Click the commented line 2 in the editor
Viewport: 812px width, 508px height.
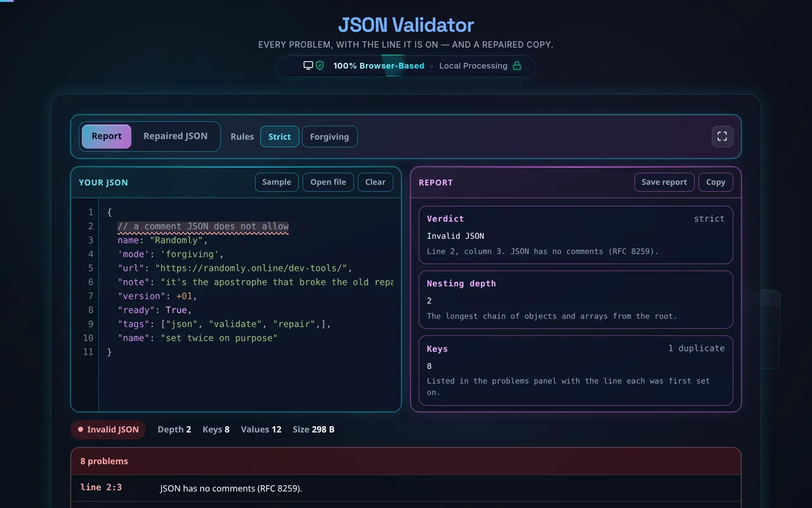click(203, 226)
